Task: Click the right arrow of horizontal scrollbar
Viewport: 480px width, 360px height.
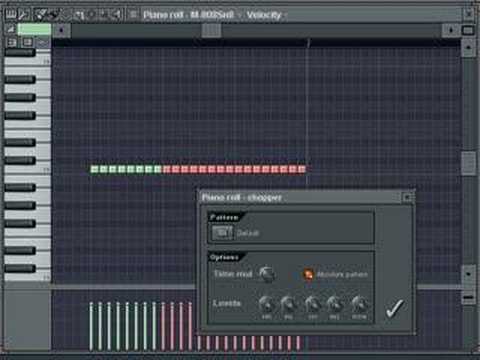Action: [x=451, y=30]
